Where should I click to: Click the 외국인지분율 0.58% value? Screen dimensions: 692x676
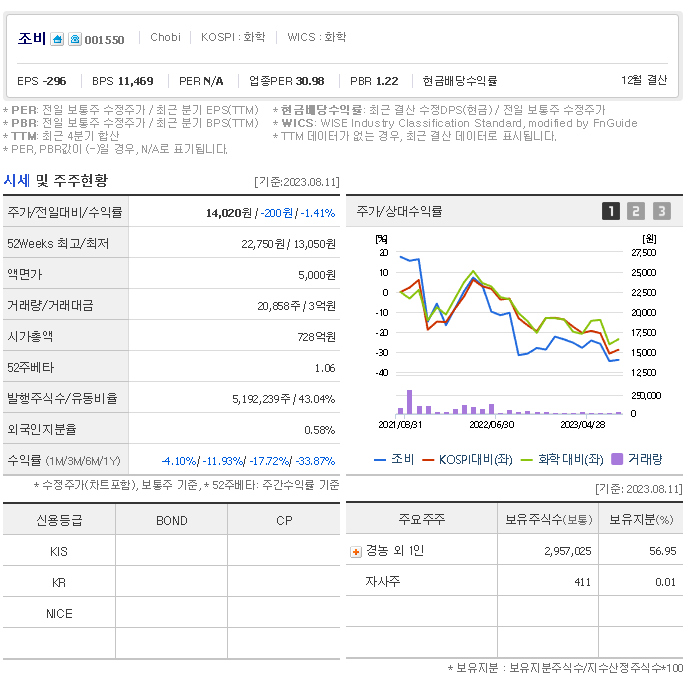(x=320, y=430)
